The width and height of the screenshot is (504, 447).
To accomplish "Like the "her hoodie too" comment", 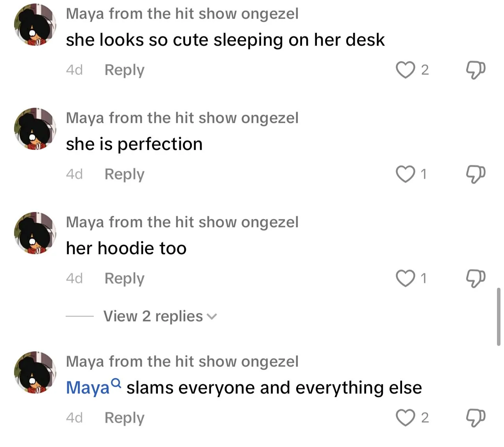I will pyautogui.click(x=405, y=278).
